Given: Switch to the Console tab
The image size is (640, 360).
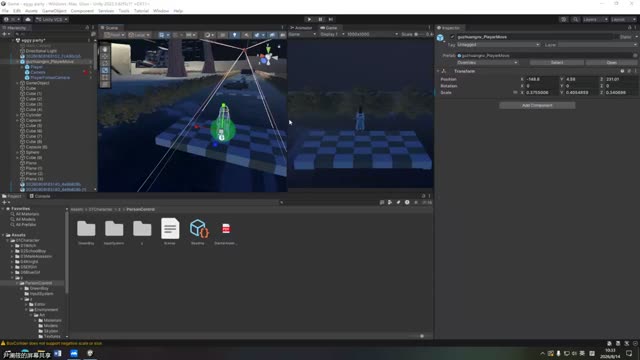Looking at the screenshot, I should tap(40, 196).
